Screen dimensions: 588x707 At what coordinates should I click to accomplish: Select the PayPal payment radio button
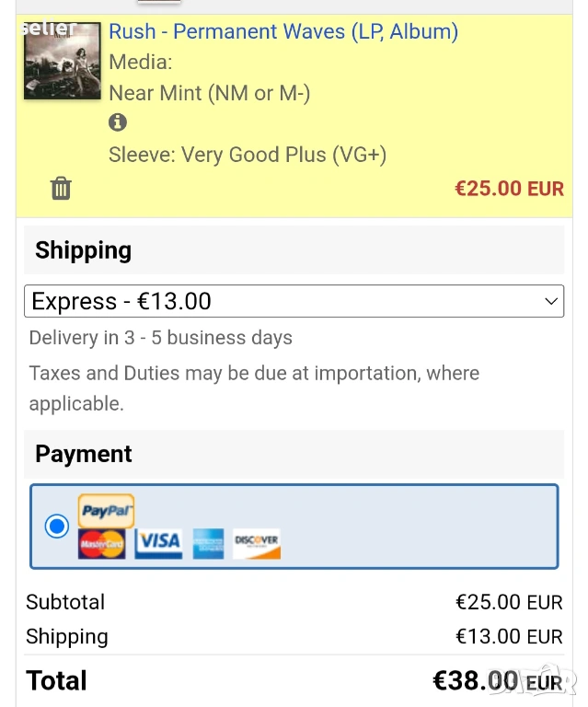pyautogui.click(x=57, y=526)
